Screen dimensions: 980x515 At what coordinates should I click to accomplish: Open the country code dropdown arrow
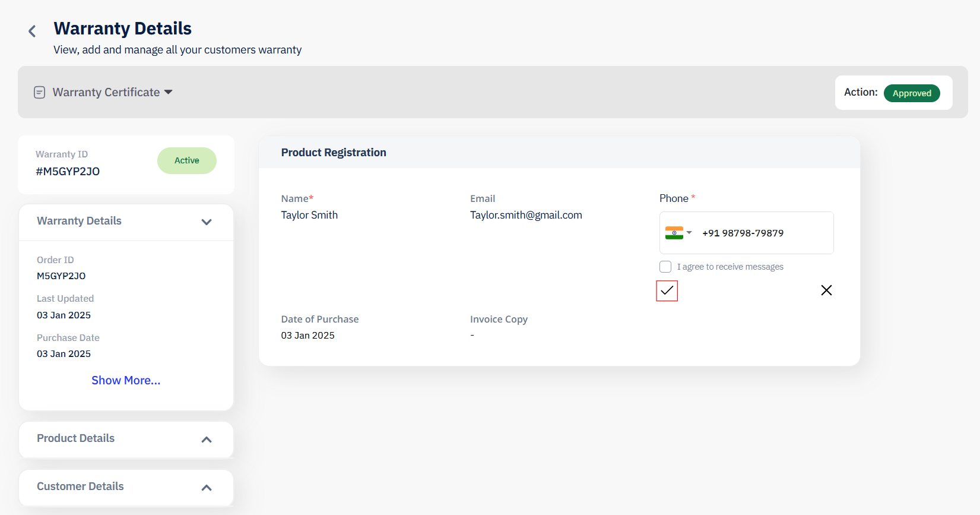(x=689, y=233)
